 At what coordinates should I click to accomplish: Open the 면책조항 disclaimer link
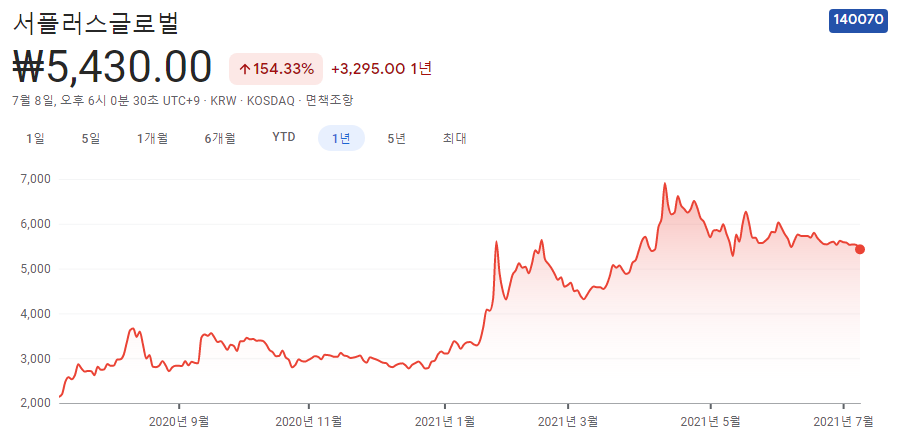[330, 101]
